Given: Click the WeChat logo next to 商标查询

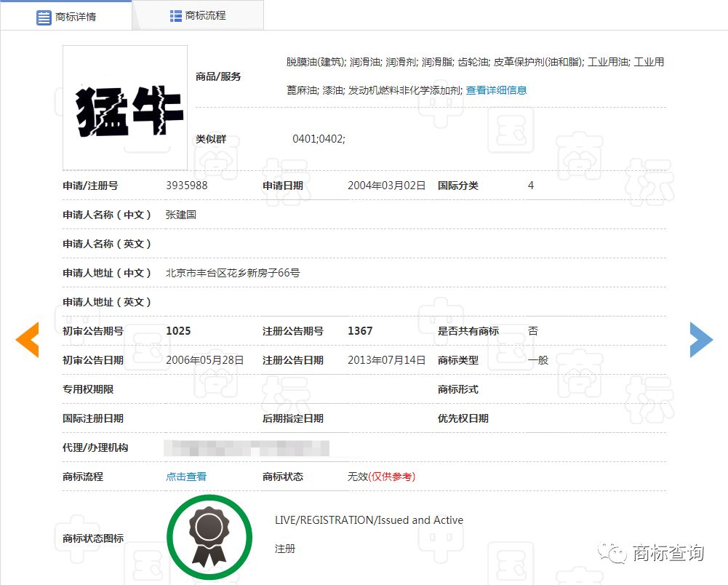Looking at the screenshot, I should [x=612, y=552].
